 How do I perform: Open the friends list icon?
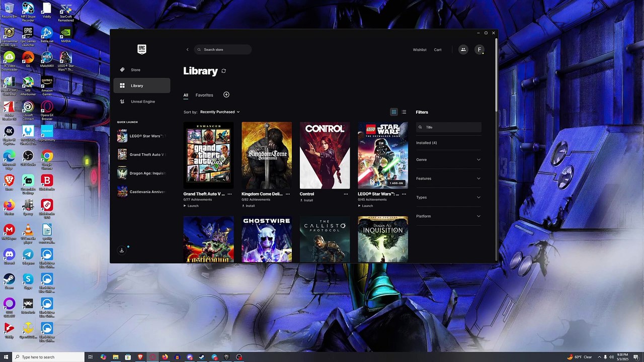click(463, 49)
